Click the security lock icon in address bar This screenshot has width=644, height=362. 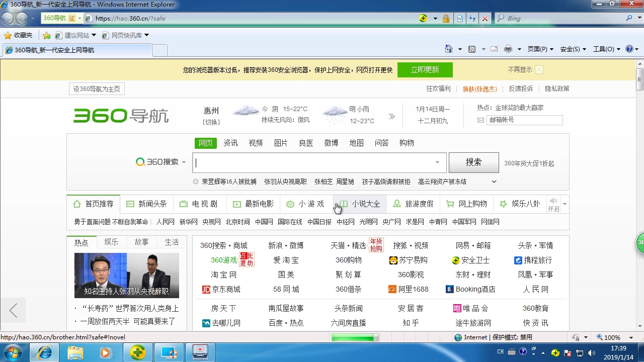[446, 19]
